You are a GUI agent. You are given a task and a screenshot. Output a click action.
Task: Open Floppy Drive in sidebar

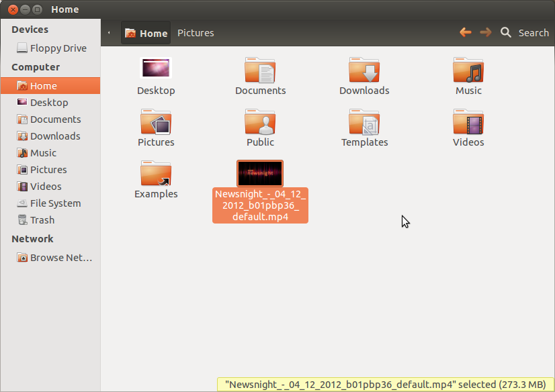tap(50, 48)
